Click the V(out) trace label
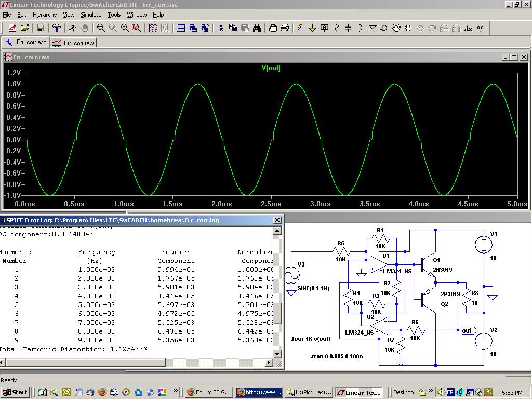This screenshot has height=399, width=532. (x=271, y=68)
